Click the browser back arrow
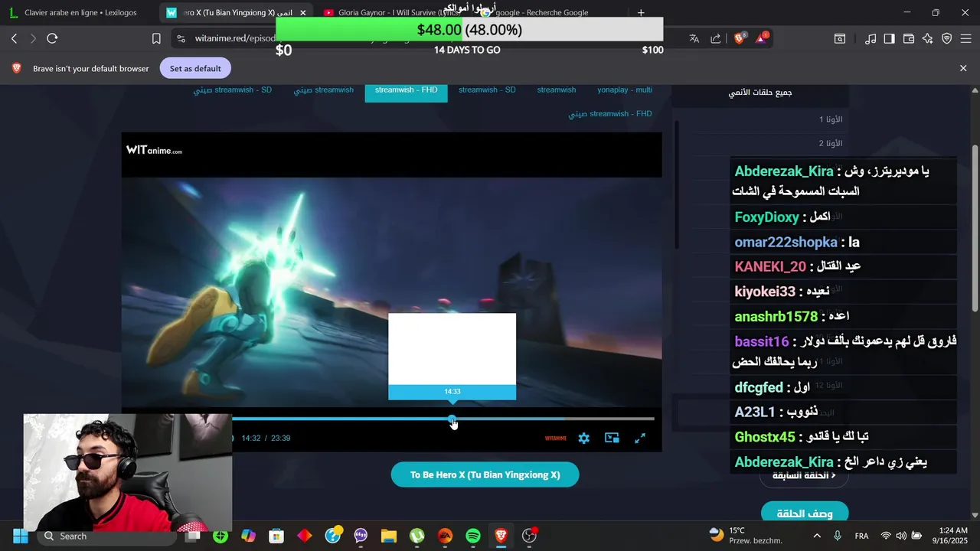The height and width of the screenshot is (551, 980). (x=14, y=38)
